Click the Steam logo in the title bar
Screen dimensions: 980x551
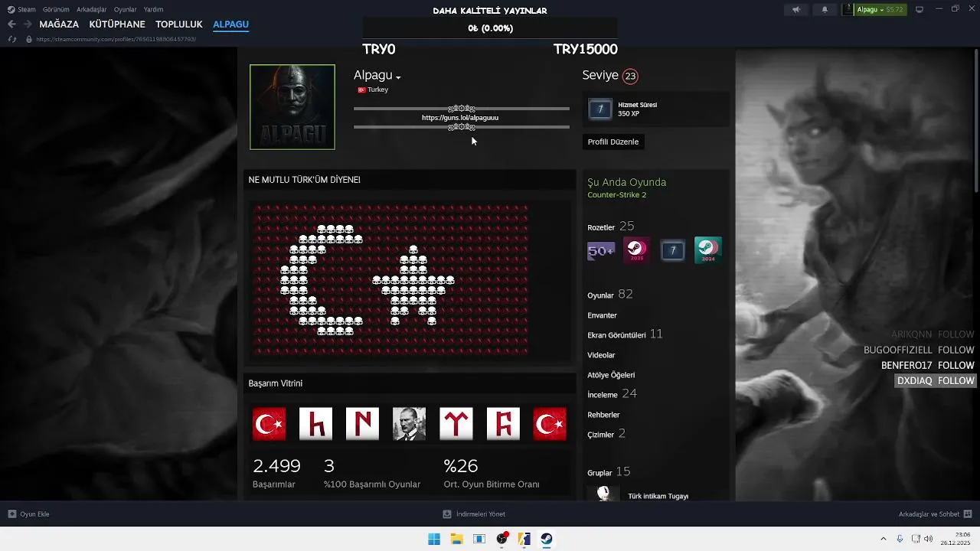(x=11, y=9)
